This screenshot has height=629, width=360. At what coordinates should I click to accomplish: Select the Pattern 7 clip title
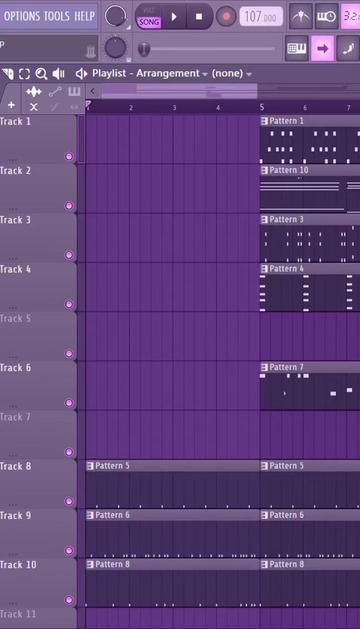(x=287, y=367)
